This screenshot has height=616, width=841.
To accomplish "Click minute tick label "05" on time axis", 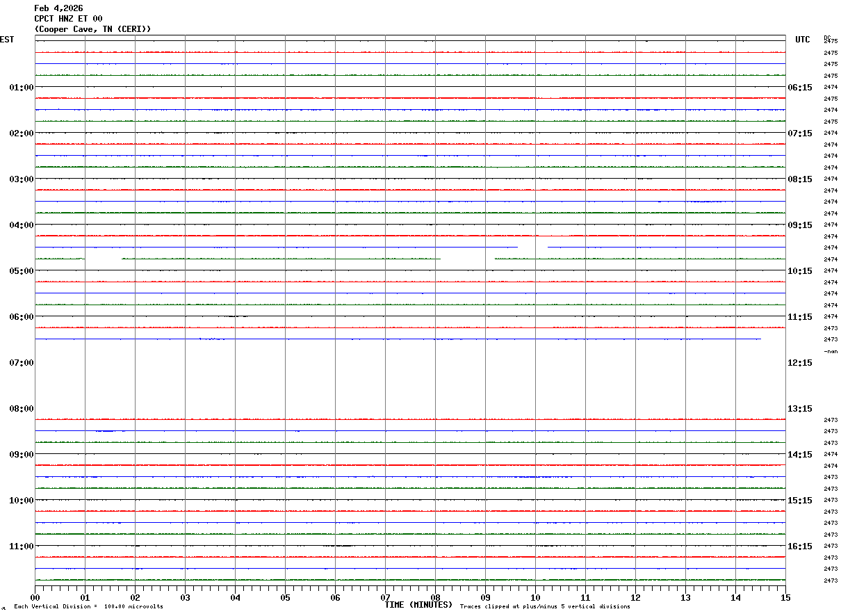I will click(285, 598).
